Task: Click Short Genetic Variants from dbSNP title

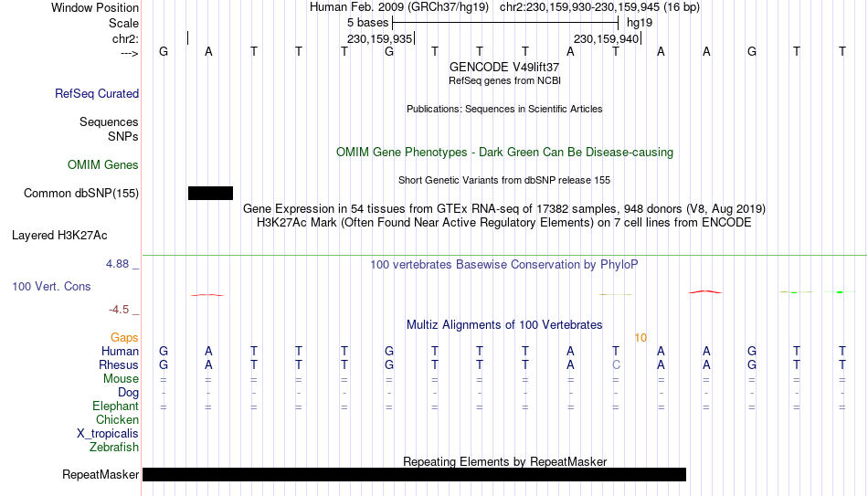Action: pyautogui.click(x=504, y=181)
